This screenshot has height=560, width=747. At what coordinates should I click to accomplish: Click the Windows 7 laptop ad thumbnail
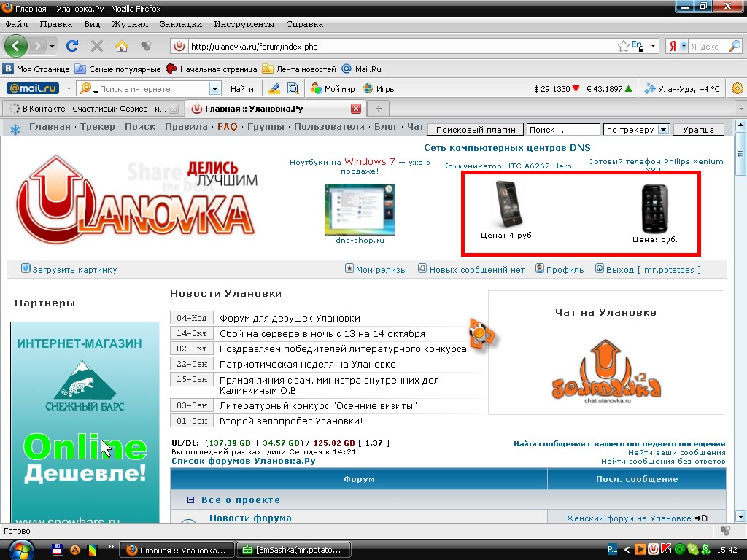[360, 209]
